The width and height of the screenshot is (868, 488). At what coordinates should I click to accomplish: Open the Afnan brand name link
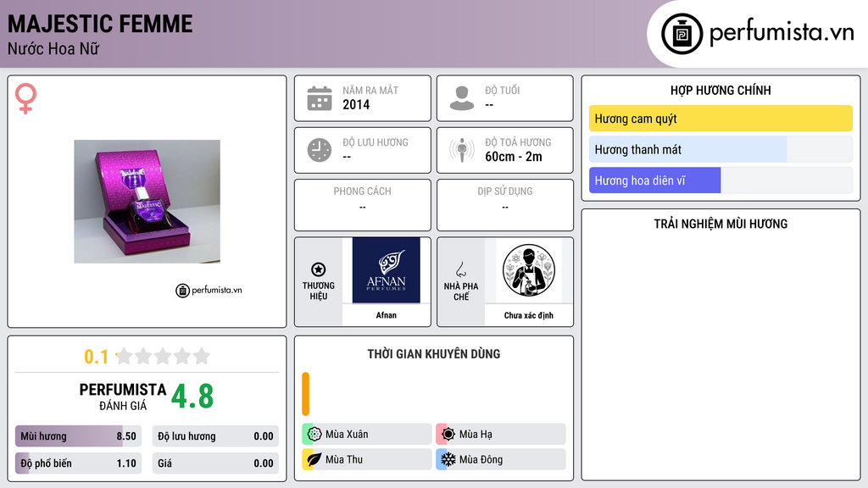(387, 315)
